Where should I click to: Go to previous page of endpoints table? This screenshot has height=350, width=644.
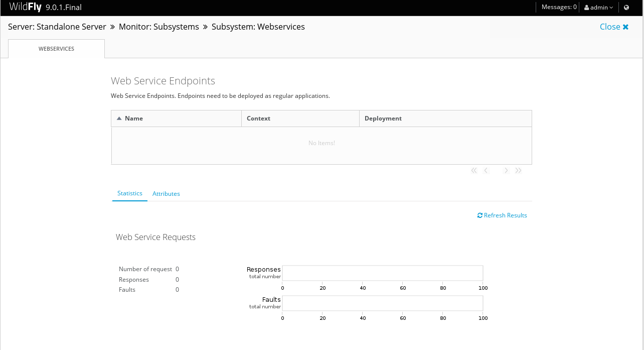[486, 171]
